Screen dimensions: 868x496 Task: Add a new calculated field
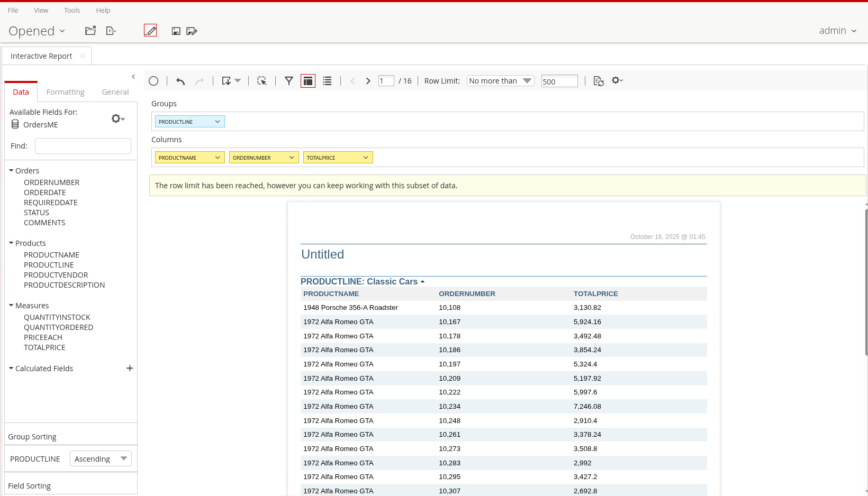(x=130, y=368)
